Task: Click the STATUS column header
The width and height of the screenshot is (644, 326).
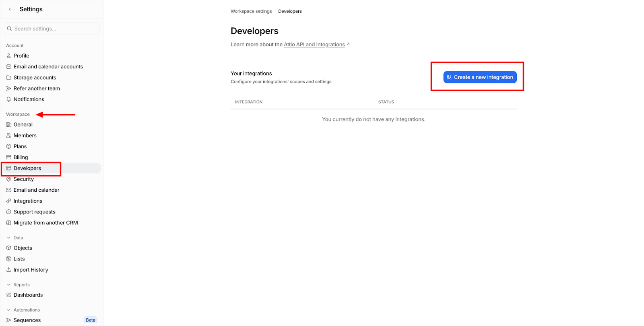Action: pyautogui.click(x=386, y=102)
